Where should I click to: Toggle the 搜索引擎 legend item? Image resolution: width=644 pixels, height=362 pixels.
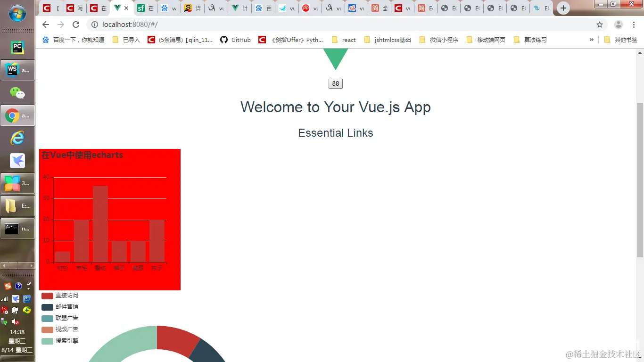[x=60, y=341]
